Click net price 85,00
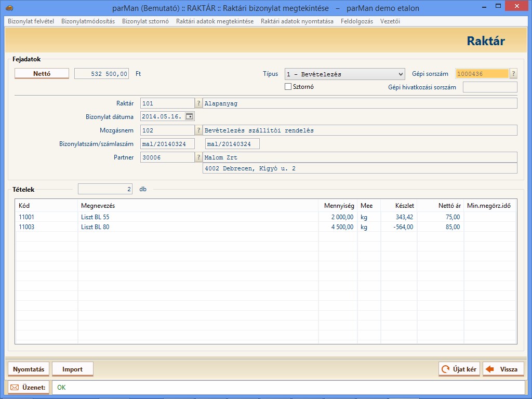Screen dimensions: 532x399 pos(453,227)
